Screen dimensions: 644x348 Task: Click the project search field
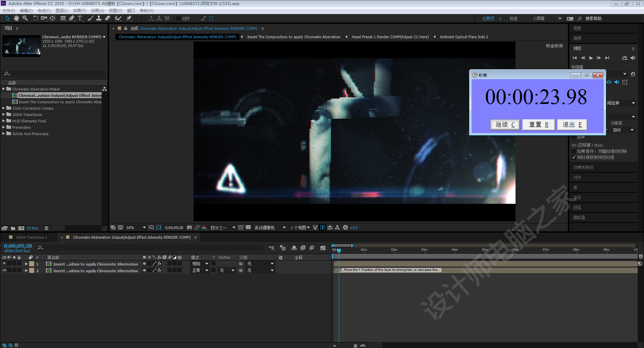point(54,74)
